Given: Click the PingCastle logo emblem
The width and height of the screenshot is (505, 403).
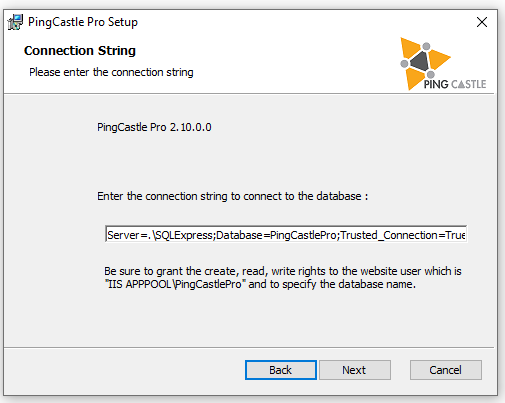Looking at the screenshot, I should 425,63.
